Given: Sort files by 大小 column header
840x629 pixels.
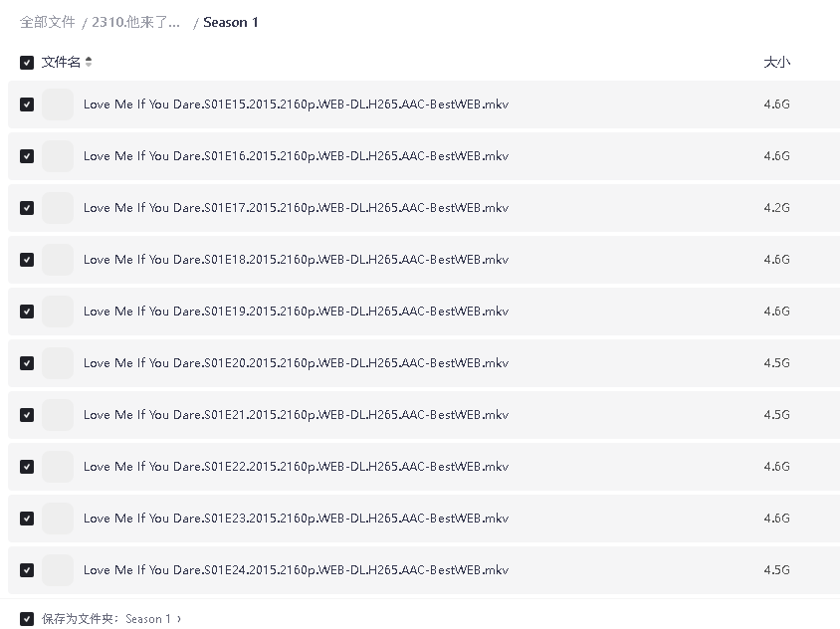Looking at the screenshot, I should click(x=776, y=63).
